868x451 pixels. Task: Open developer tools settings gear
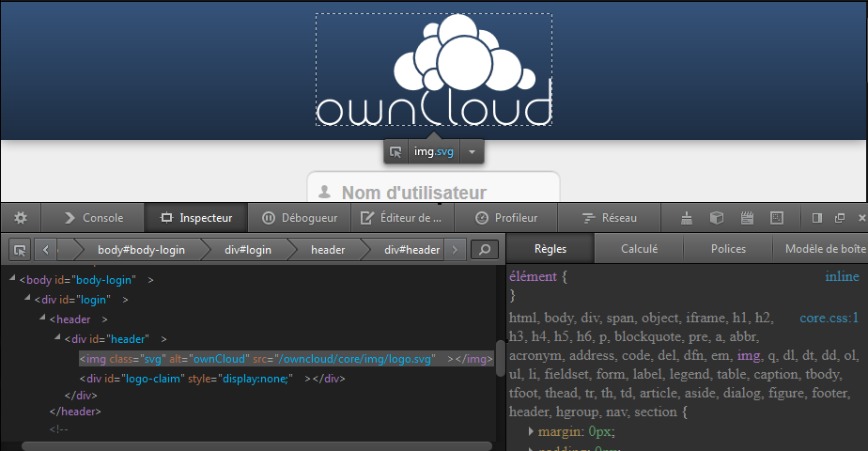21,218
